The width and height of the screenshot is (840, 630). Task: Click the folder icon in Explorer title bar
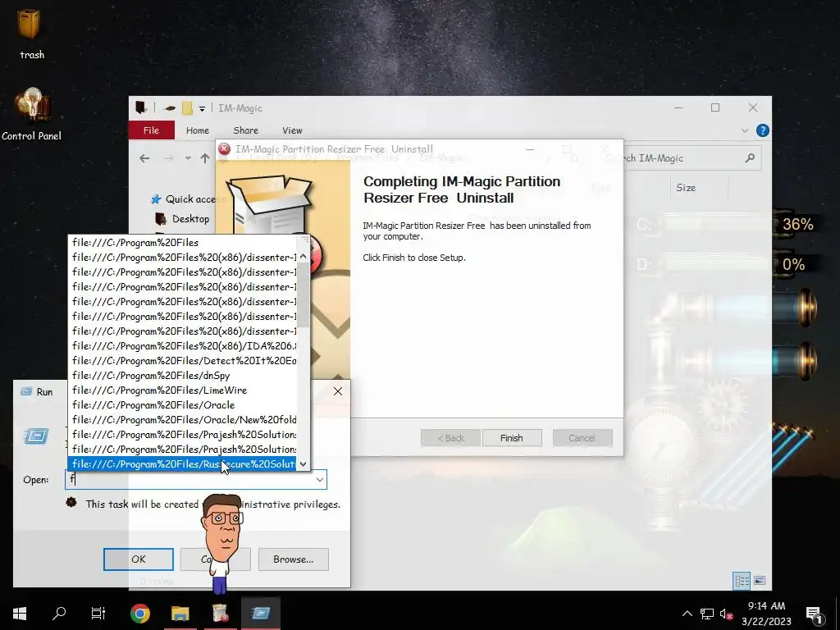click(187, 108)
